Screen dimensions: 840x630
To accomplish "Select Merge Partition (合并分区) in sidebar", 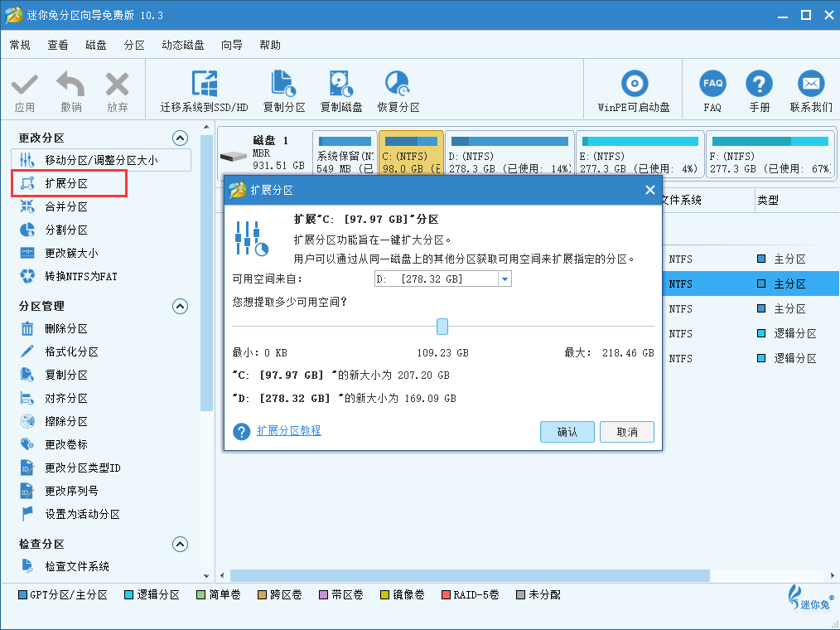I will click(x=66, y=206).
